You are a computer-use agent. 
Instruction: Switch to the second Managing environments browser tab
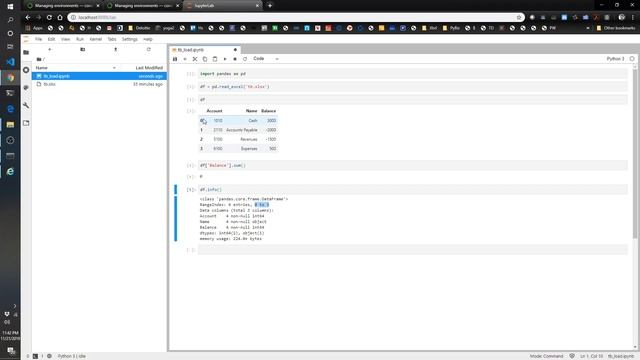point(142,6)
